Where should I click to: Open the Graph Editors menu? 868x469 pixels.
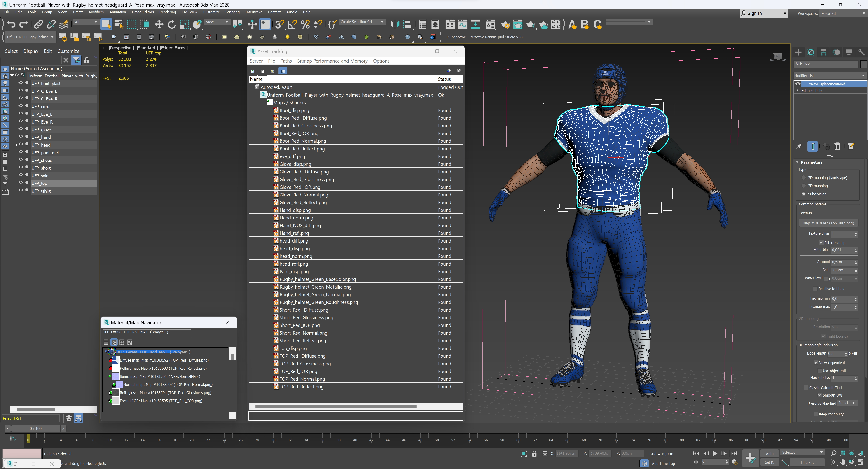tap(143, 12)
